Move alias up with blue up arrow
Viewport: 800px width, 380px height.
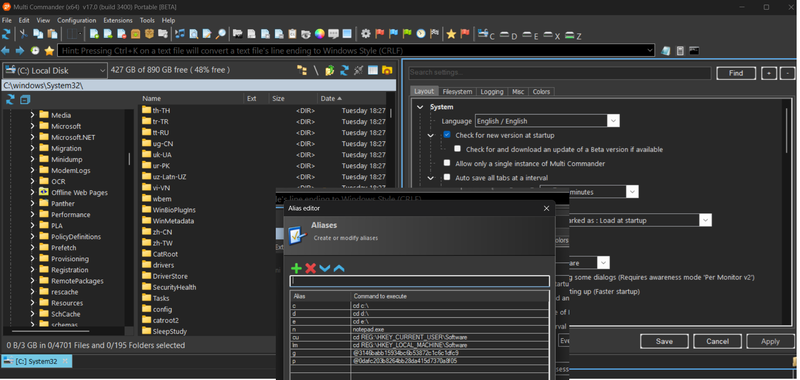[339, 268]
